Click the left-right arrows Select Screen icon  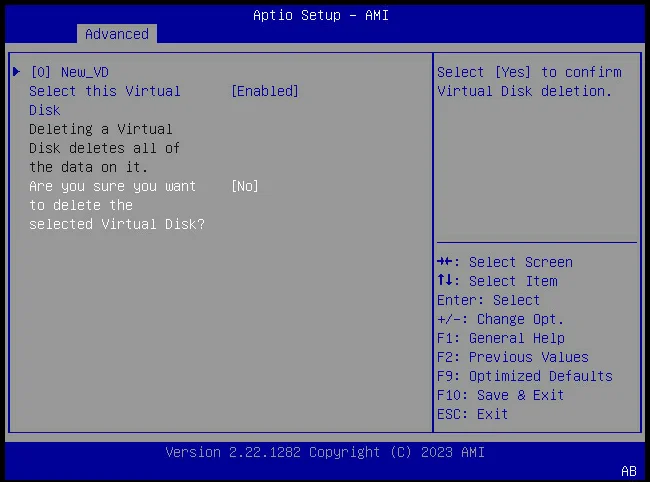pos(445,262)
